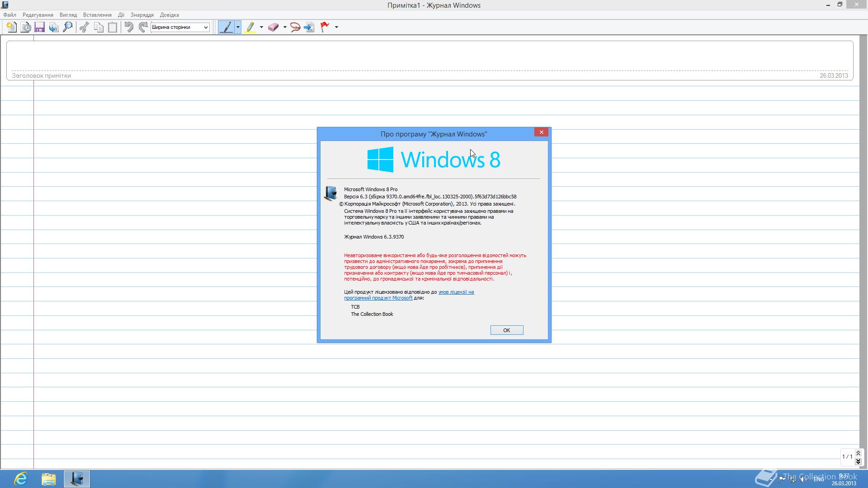Close the About Журнал Windows dialog
This screenshot has height=488, width=868.
(x=541, y=132)
